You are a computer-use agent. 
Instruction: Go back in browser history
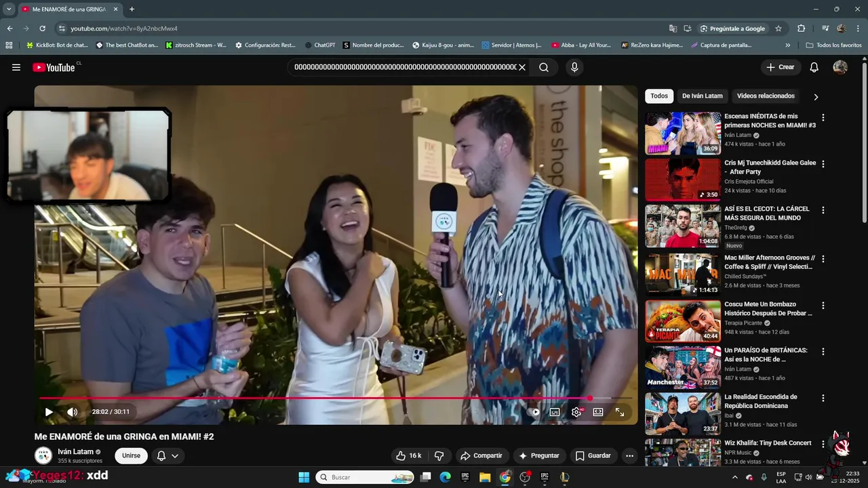tap(9, 28)
